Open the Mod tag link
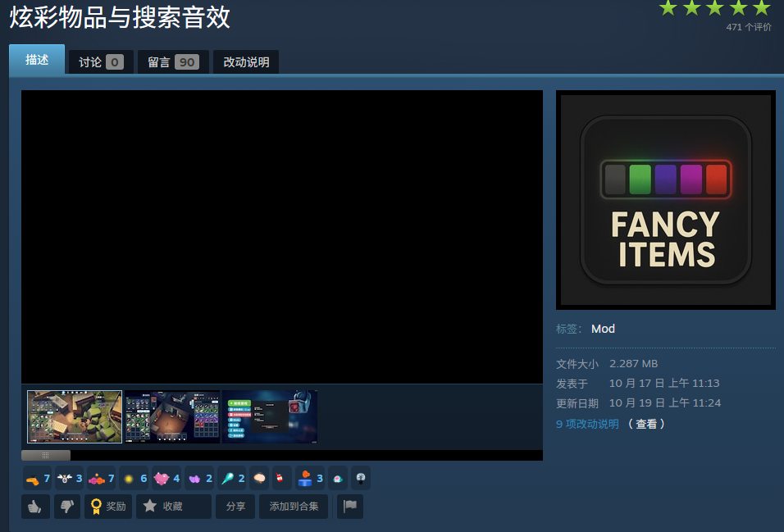The height and width of the screenshot is (532, 784). pos(603,329)
